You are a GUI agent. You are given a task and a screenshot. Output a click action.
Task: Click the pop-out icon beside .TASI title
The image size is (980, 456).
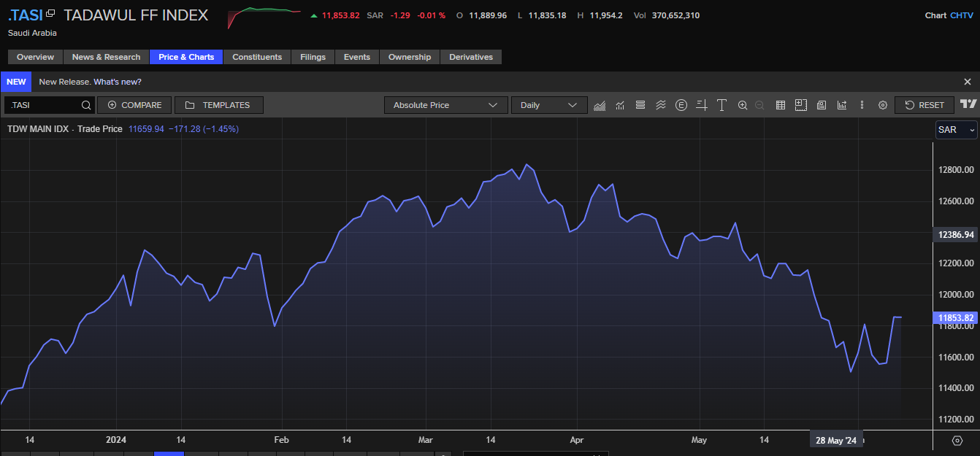tap(50, 13)
